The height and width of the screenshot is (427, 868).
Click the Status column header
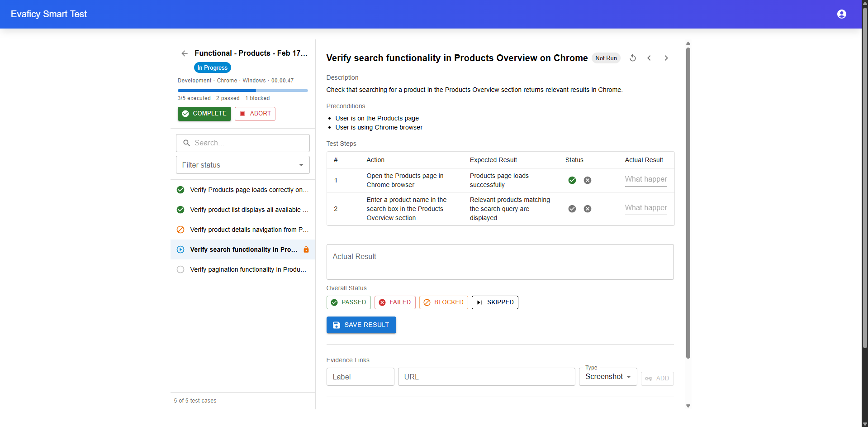574,160
